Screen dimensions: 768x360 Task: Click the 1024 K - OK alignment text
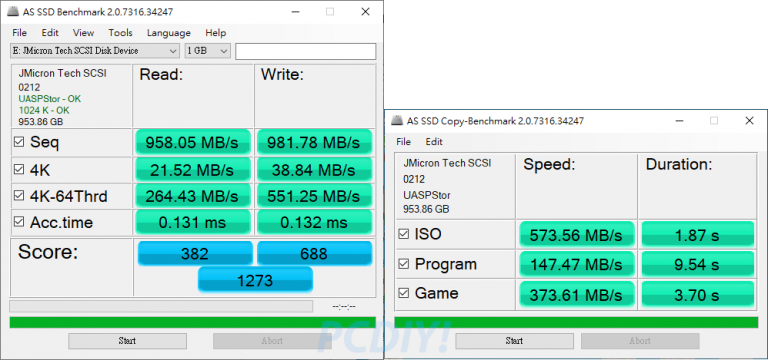point(44,111)
